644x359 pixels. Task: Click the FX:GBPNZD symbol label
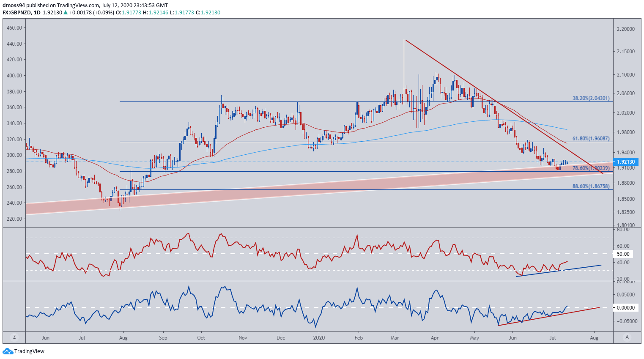point(17,13)
